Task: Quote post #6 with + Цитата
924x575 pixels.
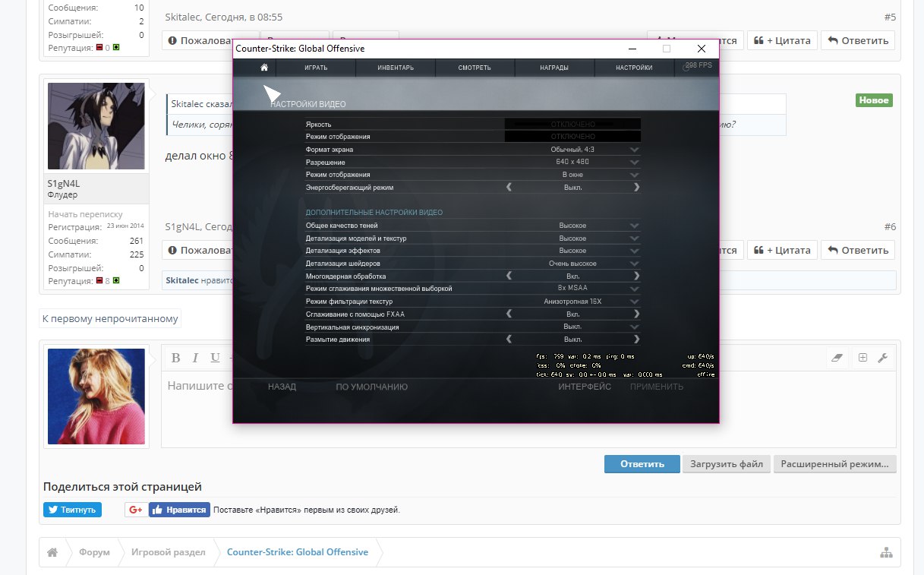Action: coord(782,250)
